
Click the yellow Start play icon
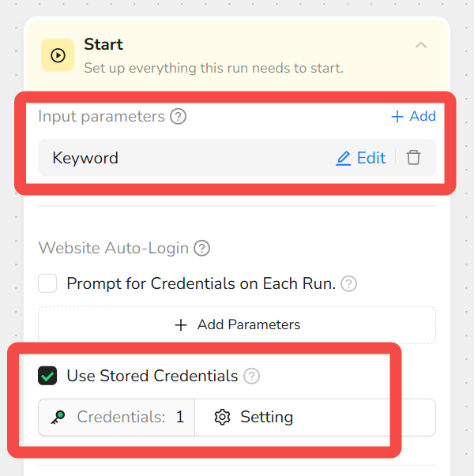point(58,55)
